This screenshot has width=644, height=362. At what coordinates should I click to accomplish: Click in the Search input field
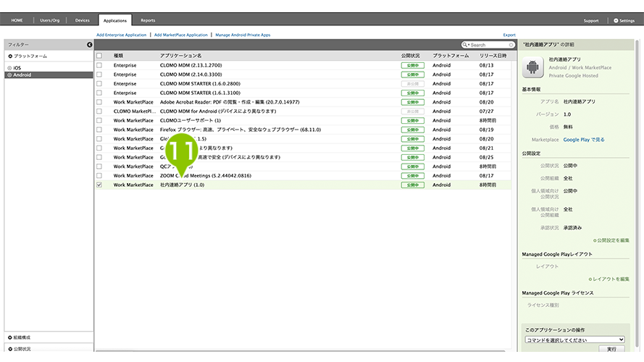[x=489, y=45]
